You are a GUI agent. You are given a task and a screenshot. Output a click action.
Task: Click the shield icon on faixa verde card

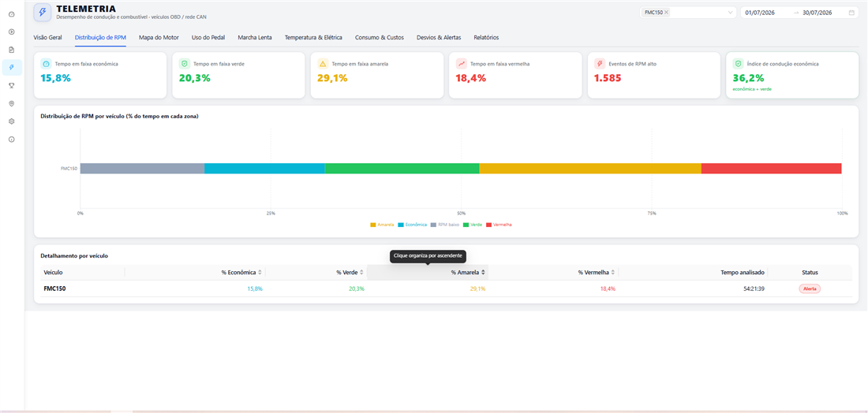click(x=185, y=64)
